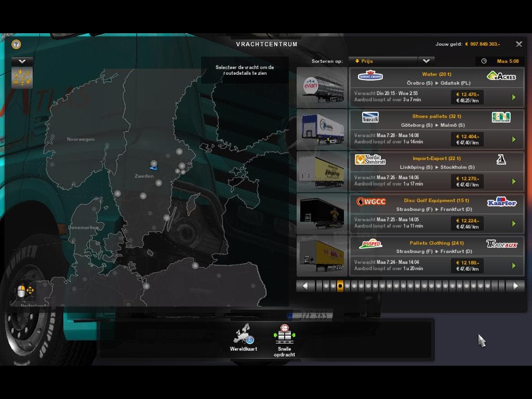
Task: Click the 'Zweden' map label
Action: tap(144, 176)
